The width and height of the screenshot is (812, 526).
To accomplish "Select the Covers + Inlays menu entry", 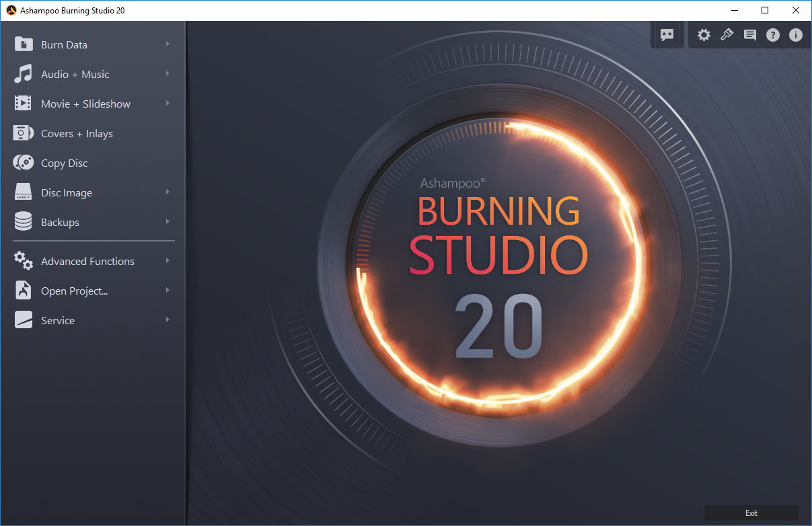I will (93, 133).
